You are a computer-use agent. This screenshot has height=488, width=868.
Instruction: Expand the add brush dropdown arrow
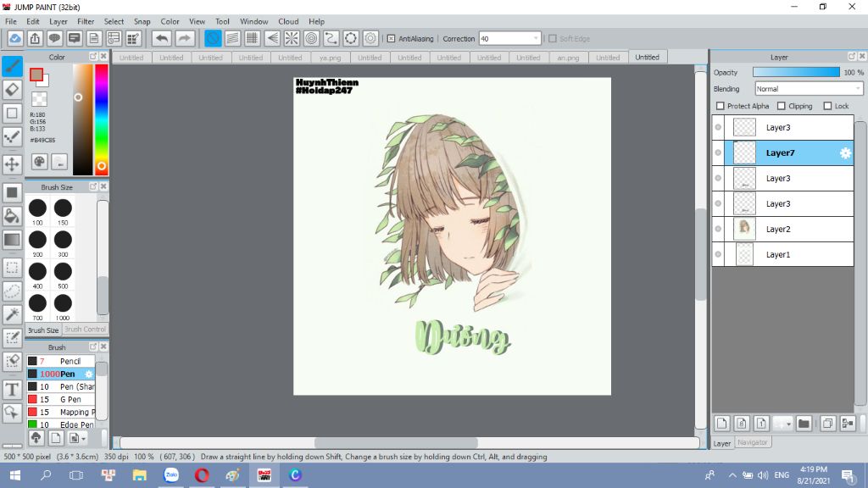pos(84,439)
